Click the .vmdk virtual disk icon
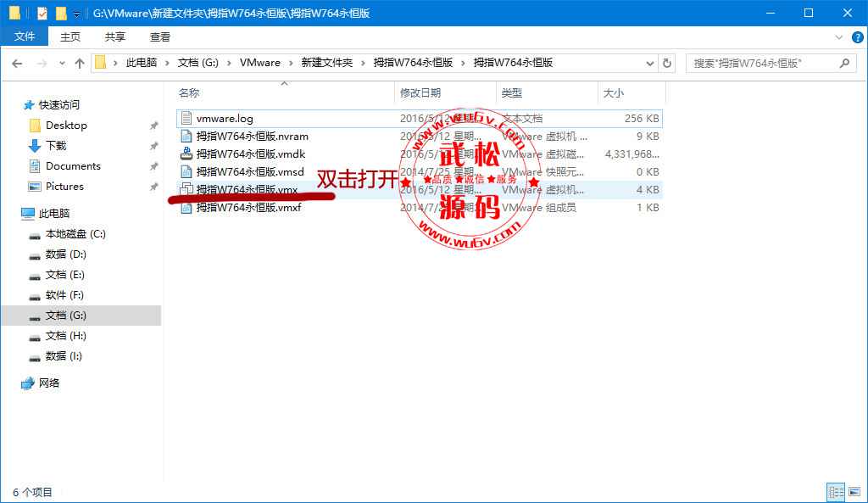This screenshot has height=503, width=868. pos(186,154)
